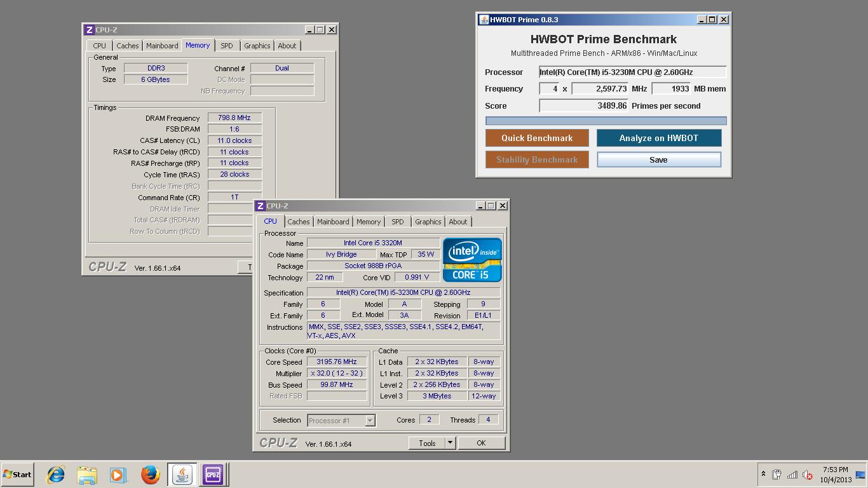868x488 pixels.
Task: Select the active Memory tab in back CPU-Z window
Action: click(x=198, y=45)
